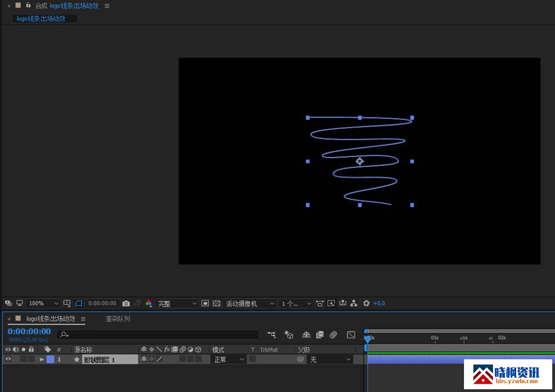Viewport: 555px width, 392px height.
Task: Toggle hide shy layers icon in timeline
Action: coord(306,334)
